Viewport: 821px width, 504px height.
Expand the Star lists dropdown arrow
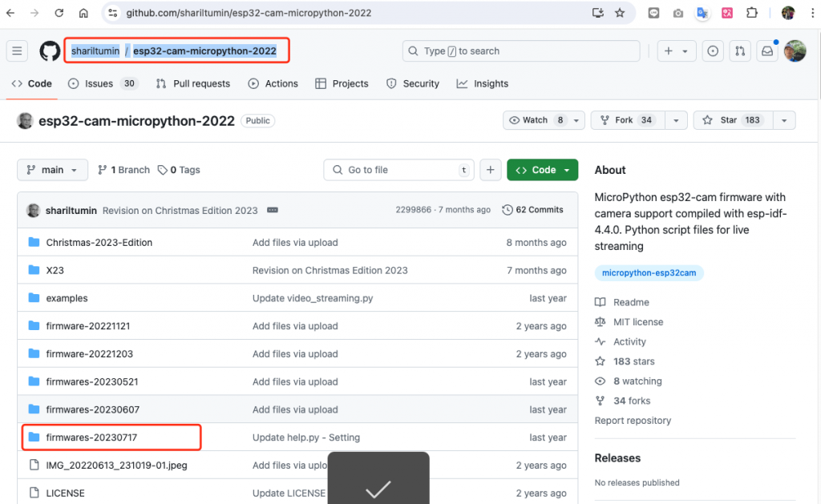point(784,120)
